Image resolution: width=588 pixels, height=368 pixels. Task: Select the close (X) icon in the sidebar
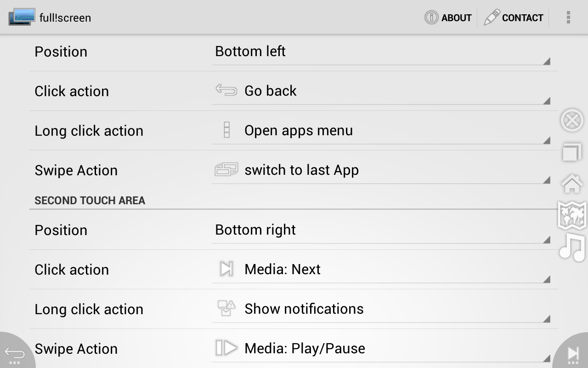pos(571,120)
